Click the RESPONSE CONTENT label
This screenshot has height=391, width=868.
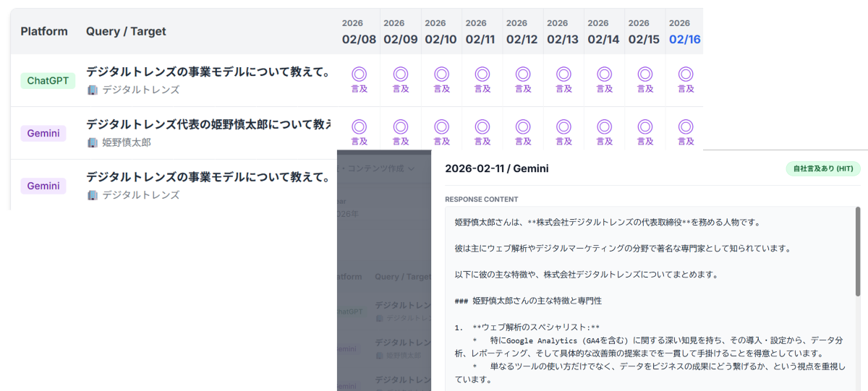(x=482, y=199)
